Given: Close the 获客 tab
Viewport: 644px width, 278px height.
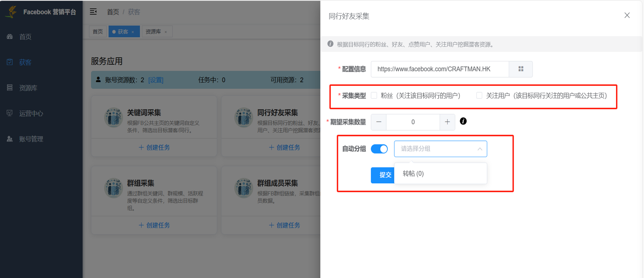Looking at the screenshot, I should point(133,32).
